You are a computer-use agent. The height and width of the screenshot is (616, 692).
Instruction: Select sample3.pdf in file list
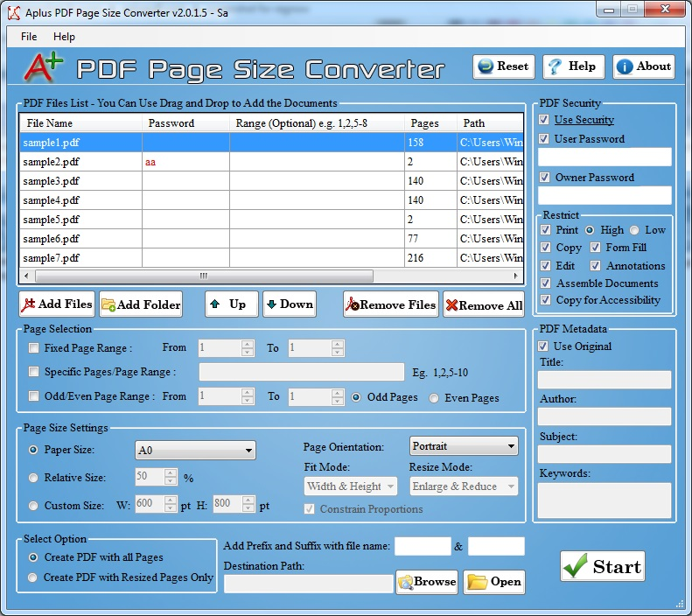coord(271,181)
